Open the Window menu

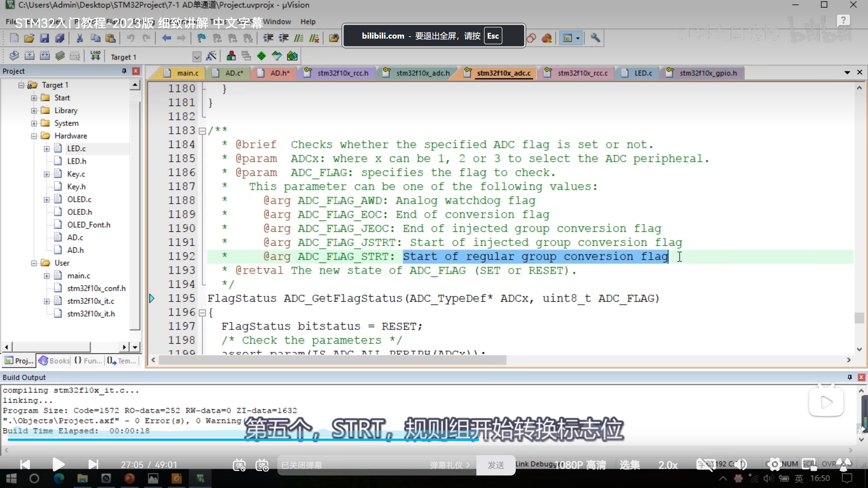tap(277, 22)
